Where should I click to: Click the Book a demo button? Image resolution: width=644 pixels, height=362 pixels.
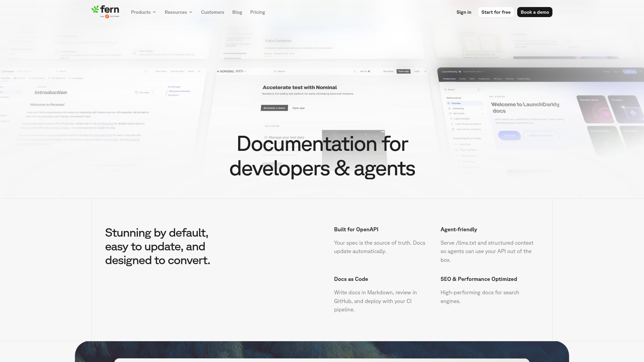[x=535, y=12]
